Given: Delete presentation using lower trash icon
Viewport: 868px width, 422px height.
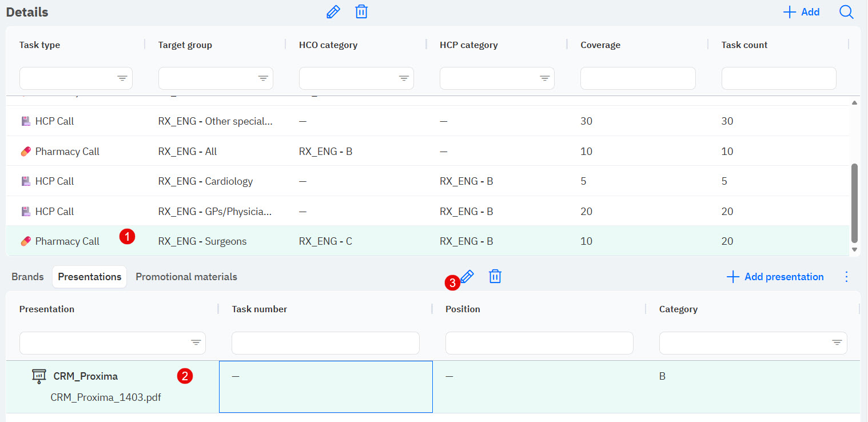Looking at the screenshot, I should 495,277.
